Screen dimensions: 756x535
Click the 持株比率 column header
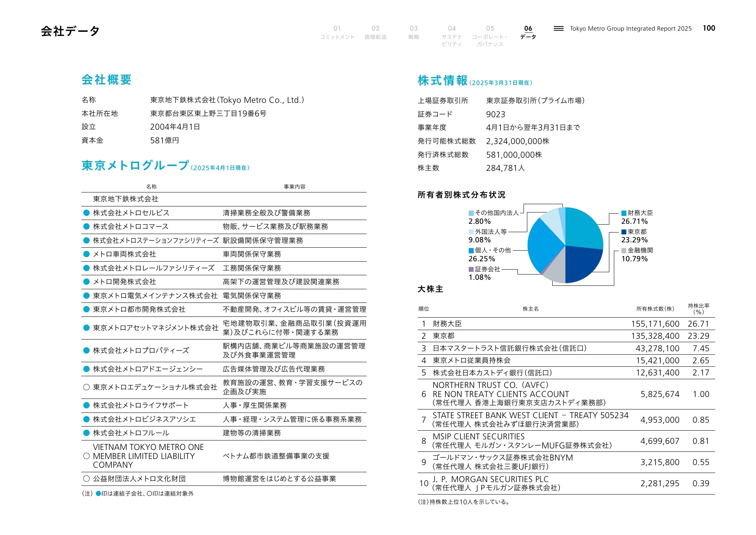point(699,309)
